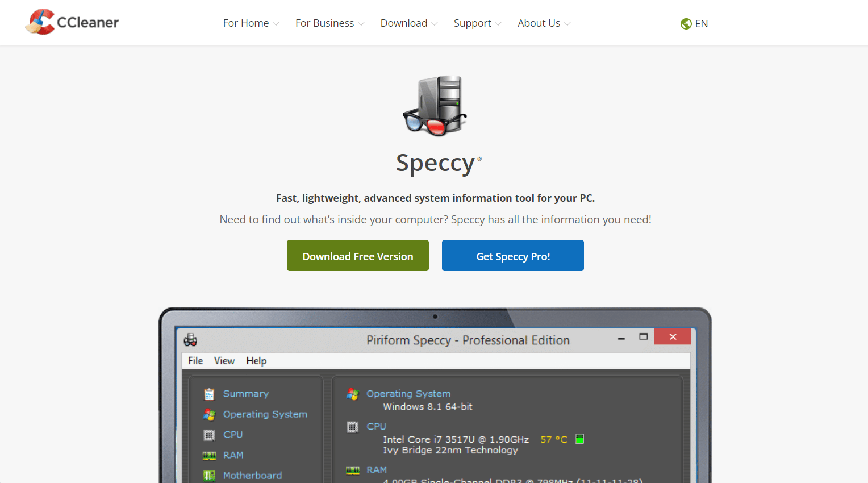868x483 pixels.
Task: Click the Motherboard icon in sidebar
Action: pos(209,476)
